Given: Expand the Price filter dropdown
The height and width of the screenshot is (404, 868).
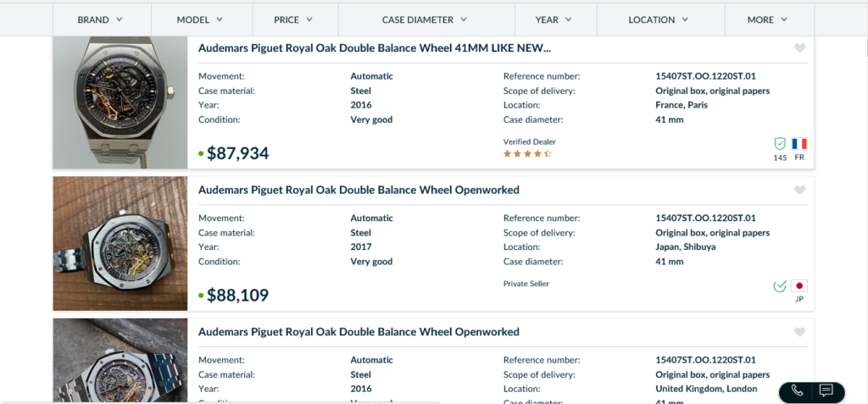Looking at the screenshot, I should click(293, 19).
